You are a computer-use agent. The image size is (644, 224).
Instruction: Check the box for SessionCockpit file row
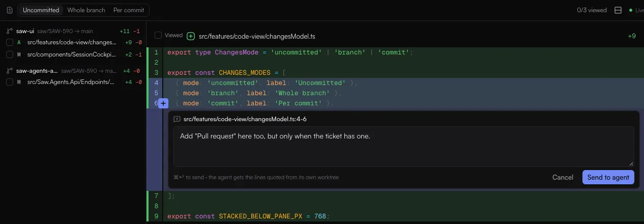tap(10, 54)
